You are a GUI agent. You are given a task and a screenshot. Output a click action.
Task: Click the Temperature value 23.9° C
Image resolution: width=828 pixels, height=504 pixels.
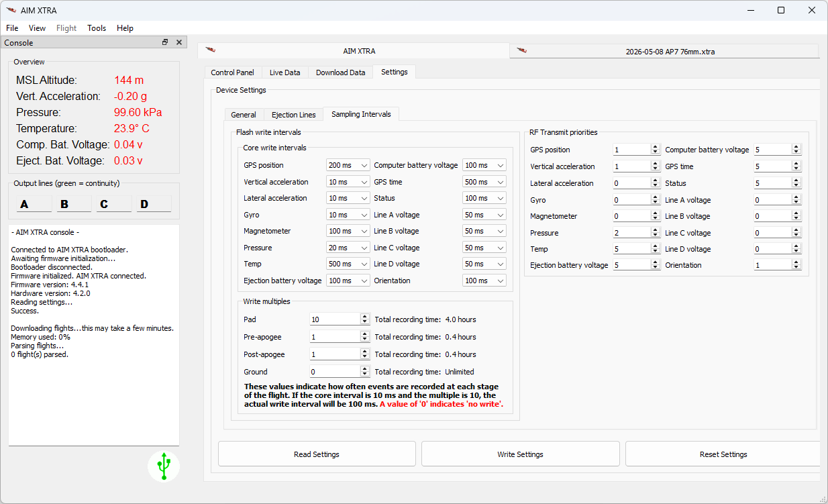pos(132,128)
